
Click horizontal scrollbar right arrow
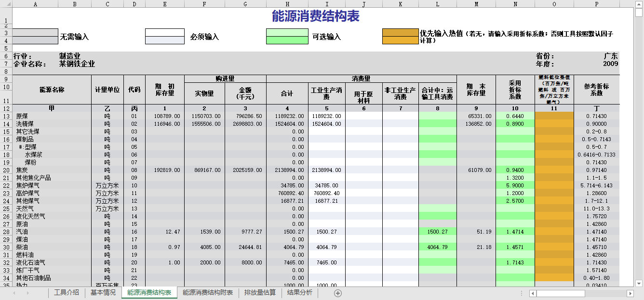[x=630, y=293]
